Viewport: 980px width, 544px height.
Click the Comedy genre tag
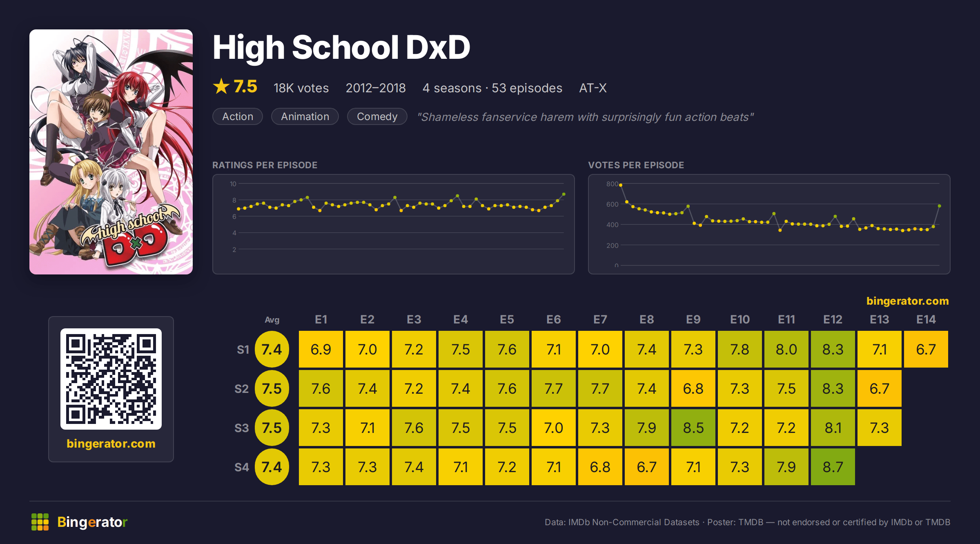tap(377, 116)
